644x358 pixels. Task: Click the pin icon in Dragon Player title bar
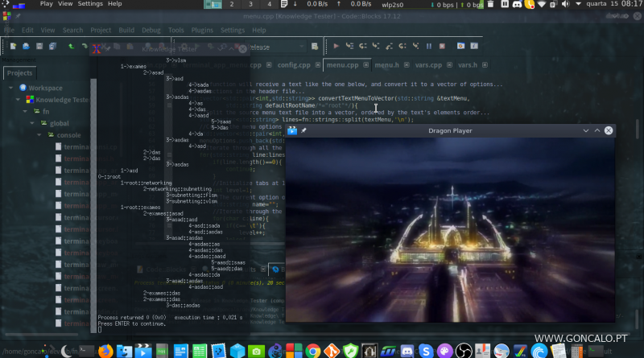click(304, 130)
